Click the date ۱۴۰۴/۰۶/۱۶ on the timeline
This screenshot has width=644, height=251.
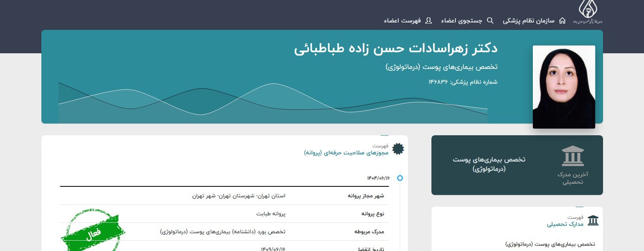378,178
